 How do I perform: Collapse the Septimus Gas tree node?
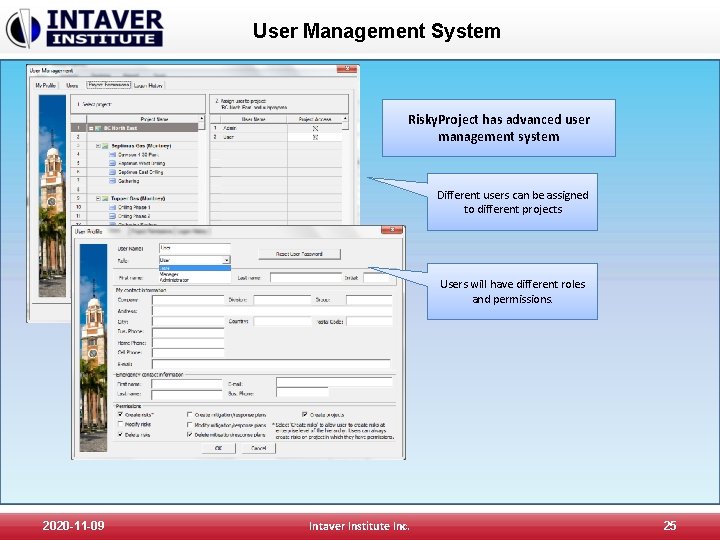point(98,146)
